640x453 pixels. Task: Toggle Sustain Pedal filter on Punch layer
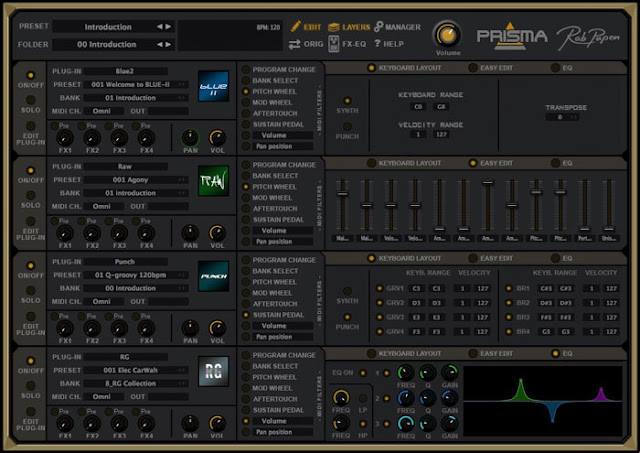coord(246,315)
